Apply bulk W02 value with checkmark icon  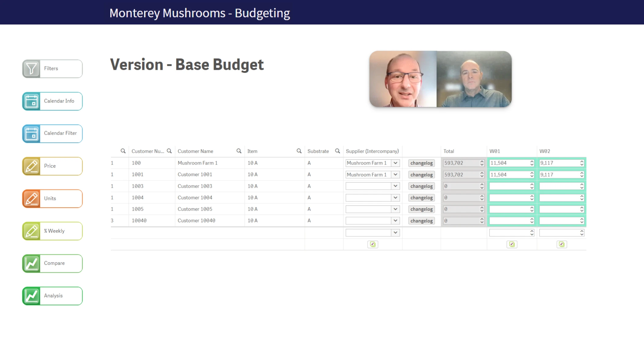tap(562, 244)
